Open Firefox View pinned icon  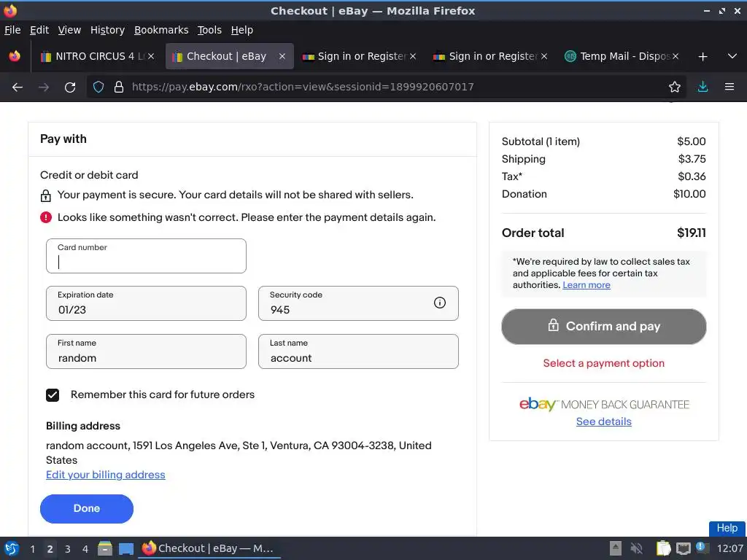click(x=15, y=56)
